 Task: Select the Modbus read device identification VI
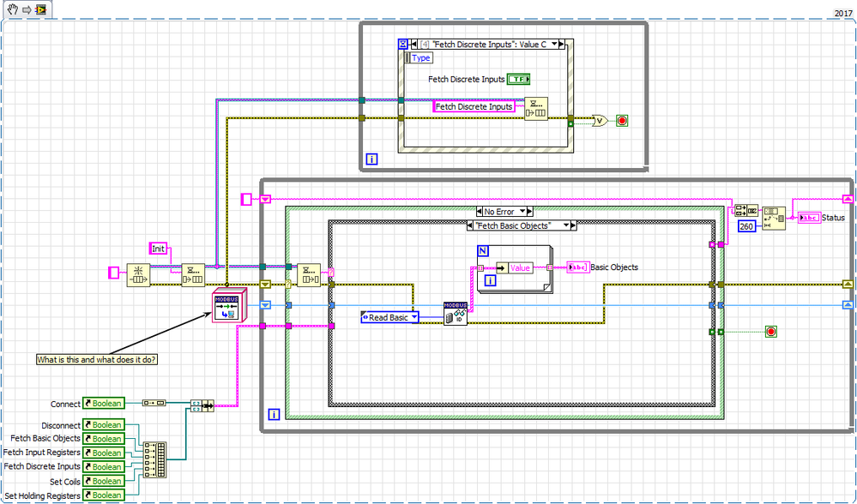[x=456, y=314]
